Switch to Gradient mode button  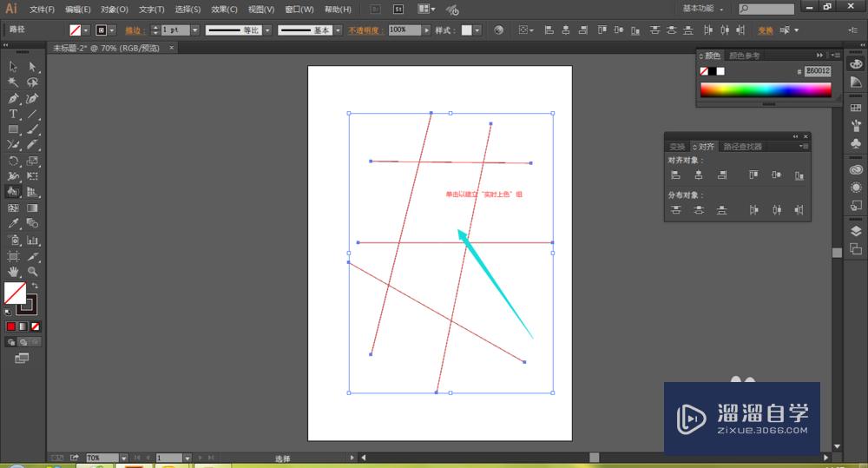pyautogui.click(x=23, y=326)
